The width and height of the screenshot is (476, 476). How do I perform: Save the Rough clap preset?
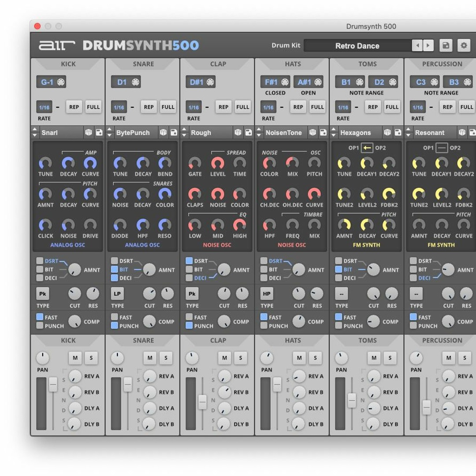click(249, 132)
